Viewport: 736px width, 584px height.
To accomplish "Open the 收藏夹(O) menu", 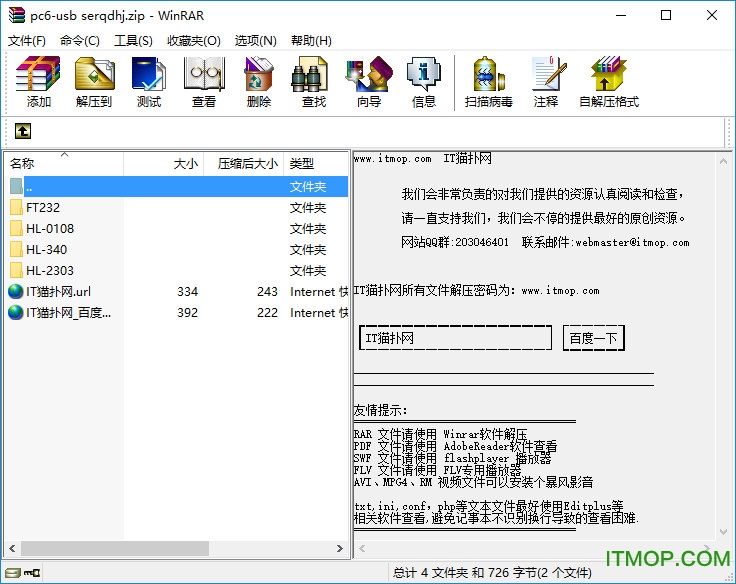I will pyautogui.click(x=193, y=40).
